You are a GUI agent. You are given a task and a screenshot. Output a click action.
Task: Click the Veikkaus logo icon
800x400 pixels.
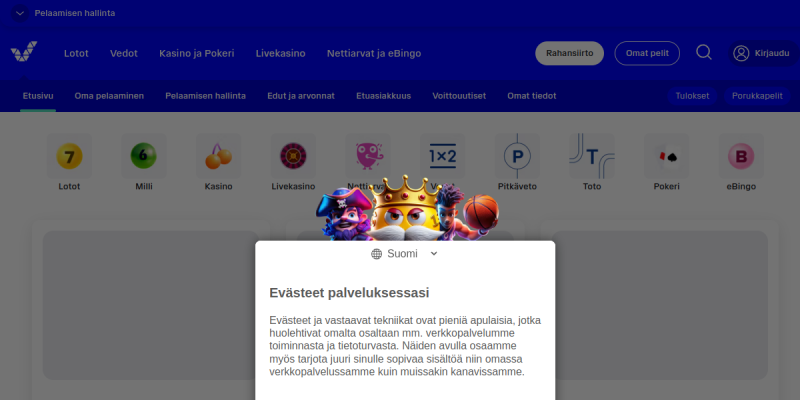tap(24, 52)
